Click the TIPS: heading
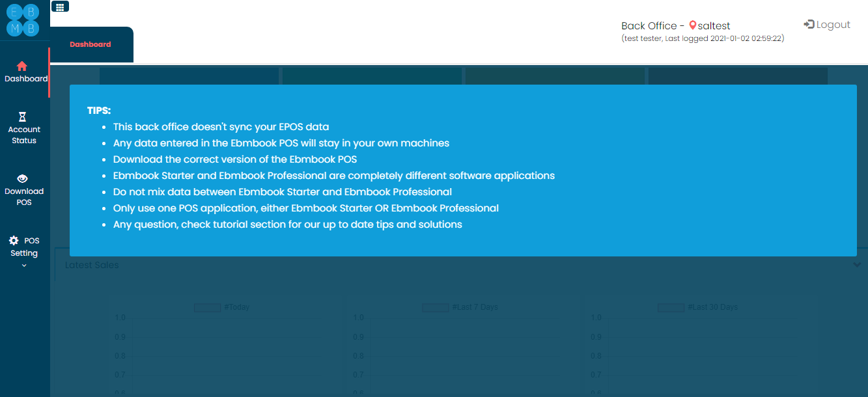The image size is (868, 397). [99, 111]
